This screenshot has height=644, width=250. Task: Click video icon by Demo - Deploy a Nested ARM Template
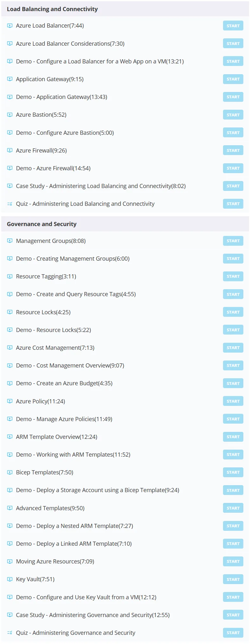10,526
